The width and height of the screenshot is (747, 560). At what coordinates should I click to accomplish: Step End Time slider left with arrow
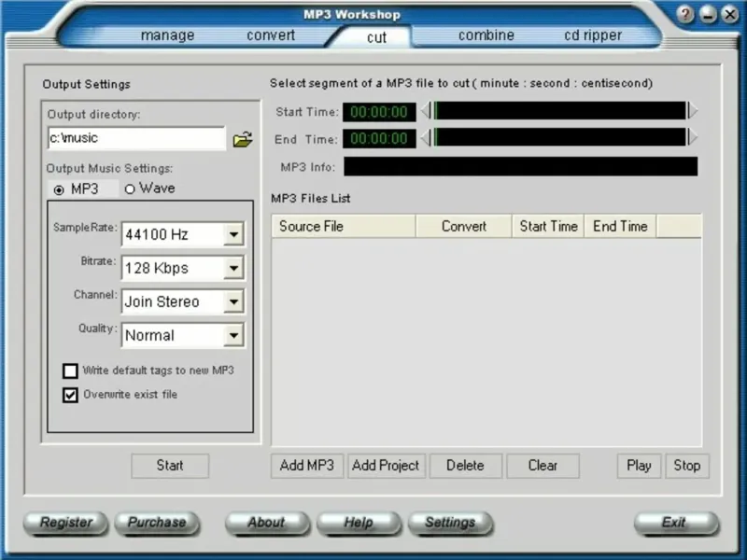(426, 138)
